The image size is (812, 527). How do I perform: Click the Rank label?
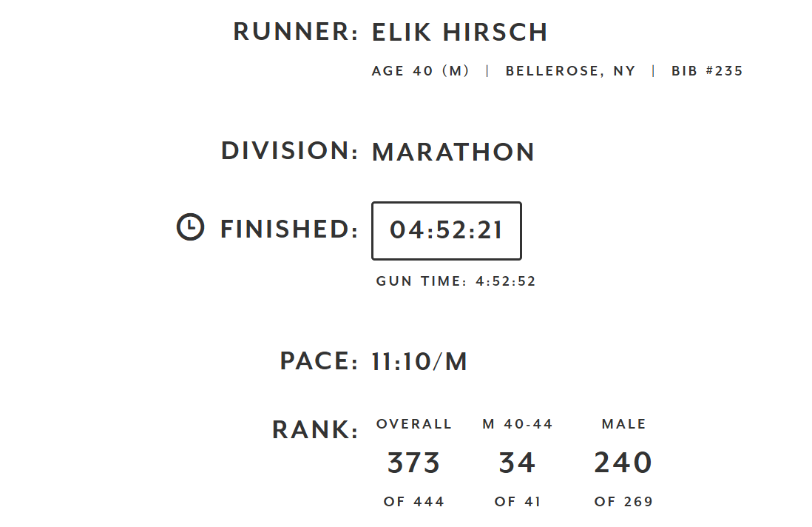pos(315,430)
